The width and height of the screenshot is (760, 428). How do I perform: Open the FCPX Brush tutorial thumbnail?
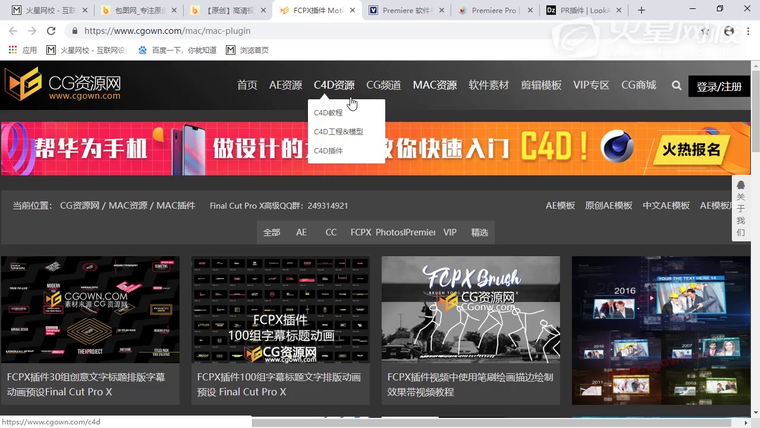pyautogui.click(x=470, y=309)
